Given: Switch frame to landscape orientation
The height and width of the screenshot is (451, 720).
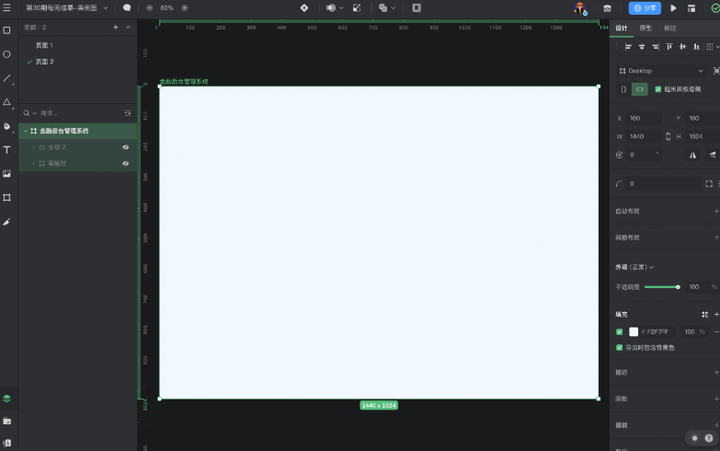Looking at the screenshot, I should [640, 89].
